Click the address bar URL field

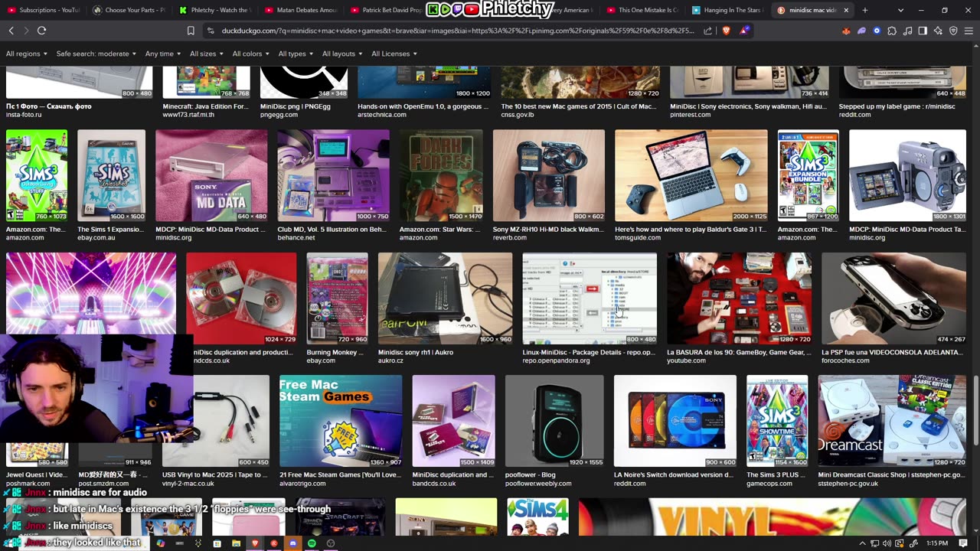point(457,31)
